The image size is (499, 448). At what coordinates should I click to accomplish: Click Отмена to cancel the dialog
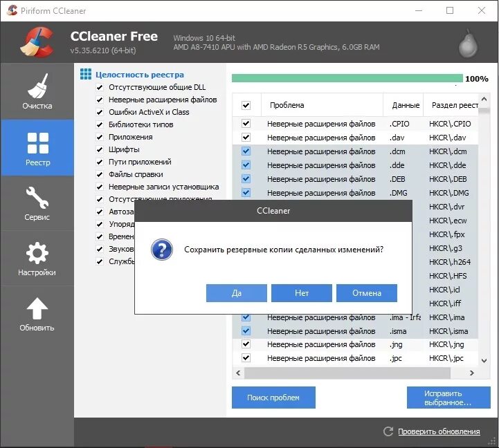point(367,293)
